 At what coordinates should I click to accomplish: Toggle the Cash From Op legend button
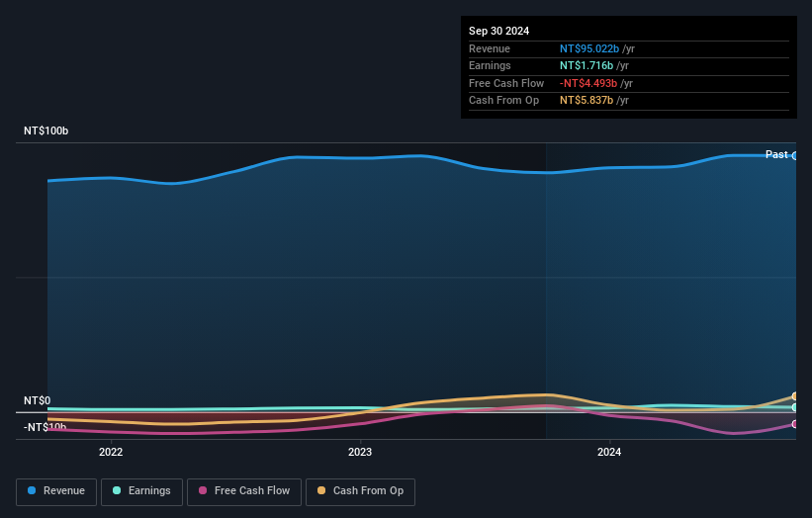pos(360,491)
